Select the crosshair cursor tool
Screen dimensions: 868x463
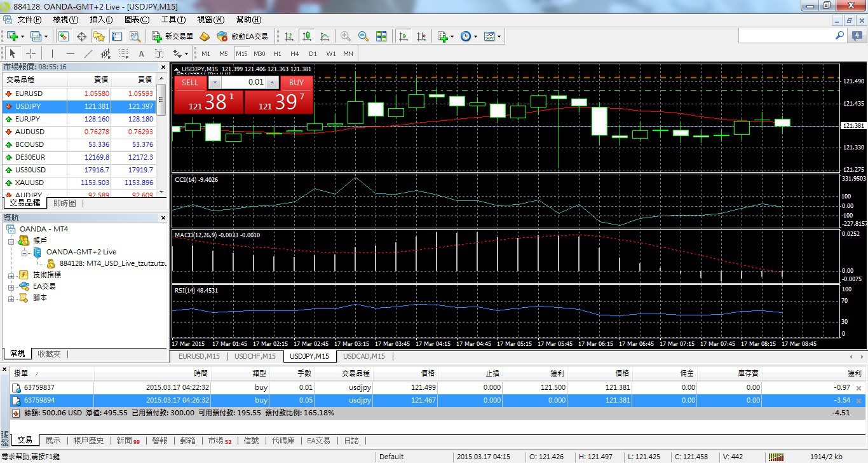pos(31,54)
